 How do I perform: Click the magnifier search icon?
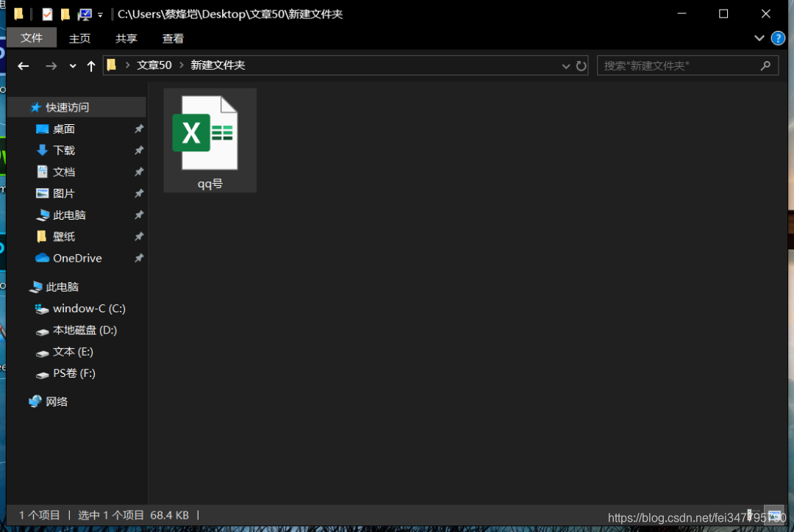coord(765,66)
